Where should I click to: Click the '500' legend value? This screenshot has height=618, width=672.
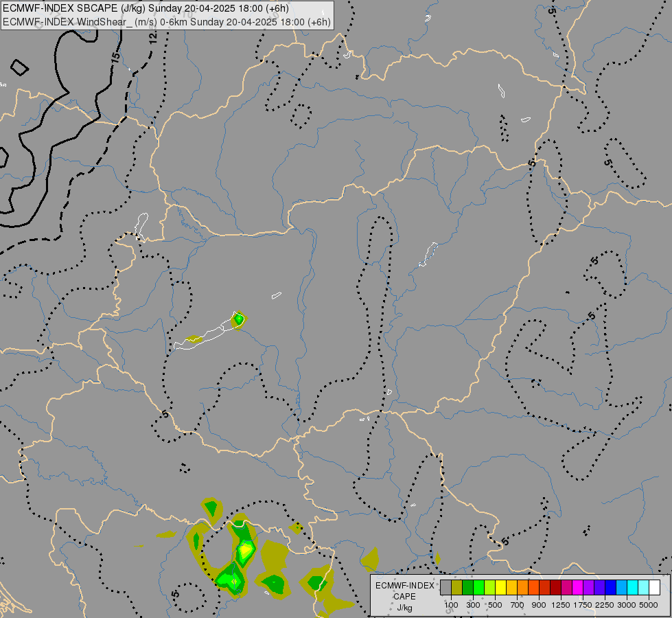click(495, 605)
